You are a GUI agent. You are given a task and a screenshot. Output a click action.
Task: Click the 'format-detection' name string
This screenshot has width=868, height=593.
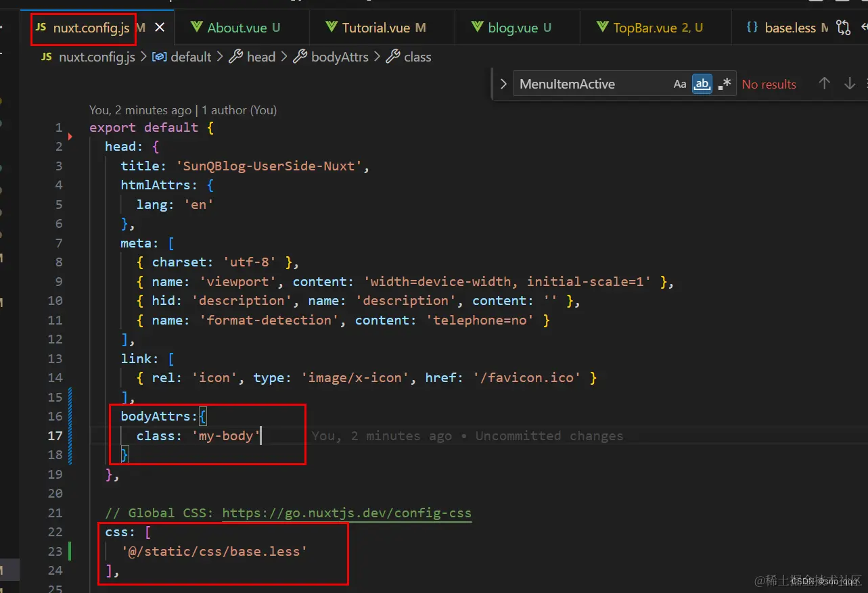(269, 321)
